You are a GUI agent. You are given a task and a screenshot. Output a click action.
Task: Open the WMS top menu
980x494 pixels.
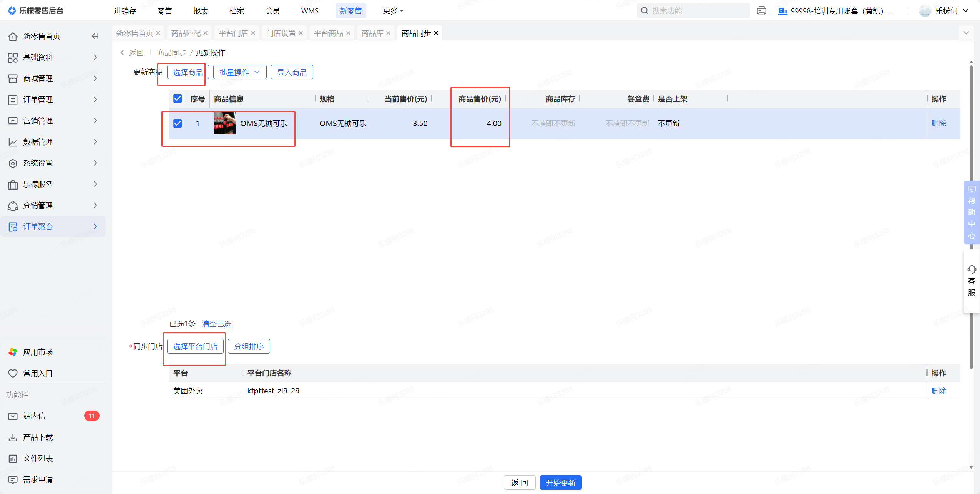[x=310, y=11]
